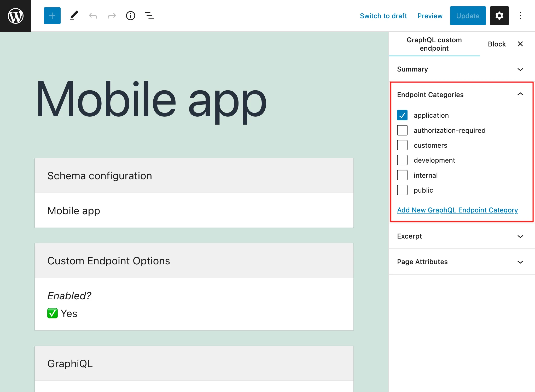Screen dimensions: 535x392
Task: Click the WordPress logo icon
Action: (x=15, y=15)
